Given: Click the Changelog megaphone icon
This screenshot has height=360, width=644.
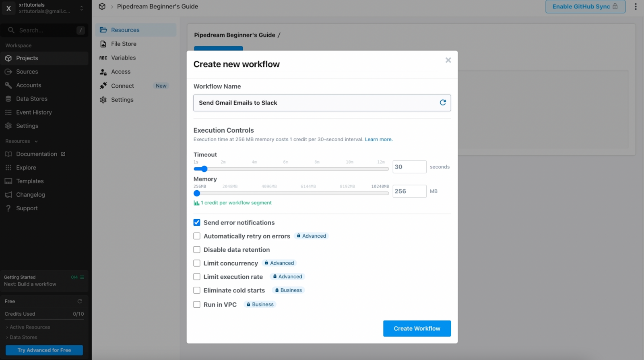Looking at the screenshot, I should pyautogui.click(x=8, y=195).
